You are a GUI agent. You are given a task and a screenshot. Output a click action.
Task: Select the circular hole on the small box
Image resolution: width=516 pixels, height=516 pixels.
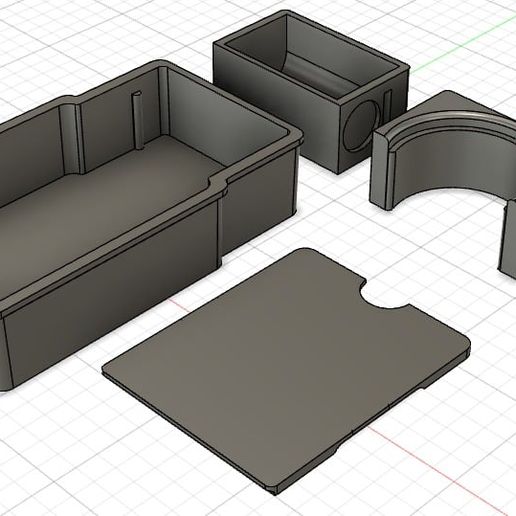point(361,126)
